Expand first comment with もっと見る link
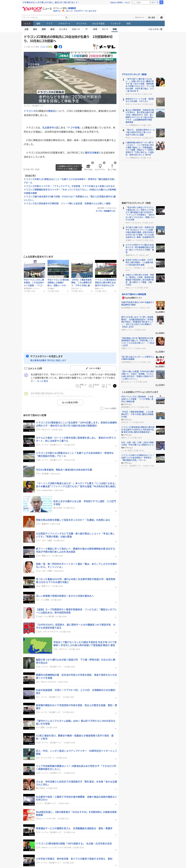Screen dimensions: 186x868 43,381
